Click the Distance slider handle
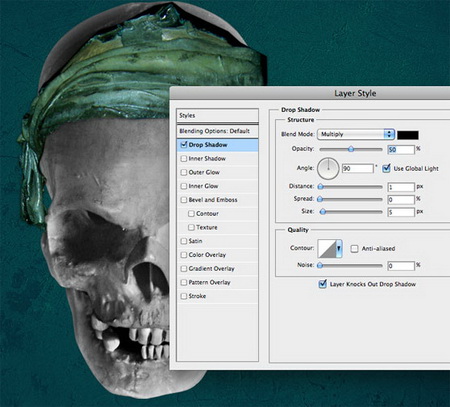 click(x=320, y=187)
